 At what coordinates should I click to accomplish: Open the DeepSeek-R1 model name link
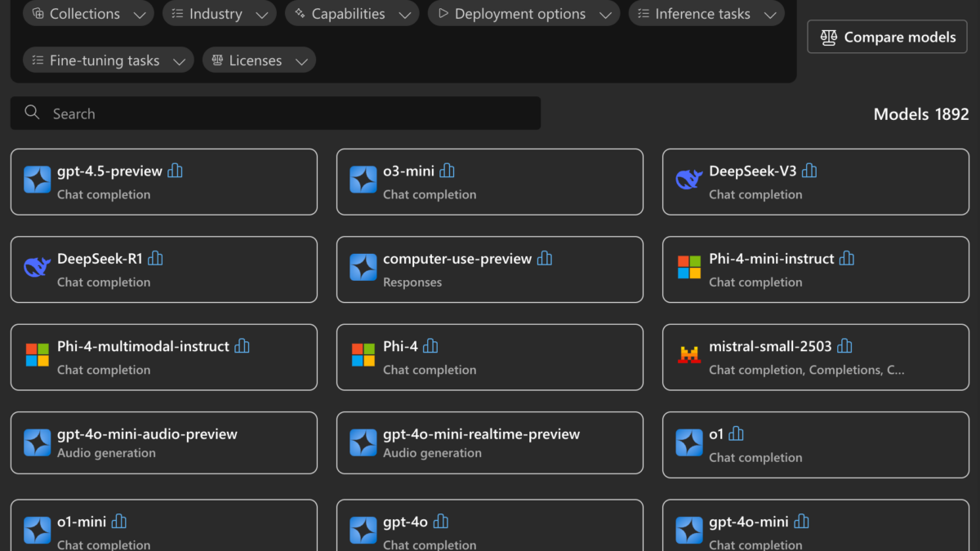click(x=100, y=258)
